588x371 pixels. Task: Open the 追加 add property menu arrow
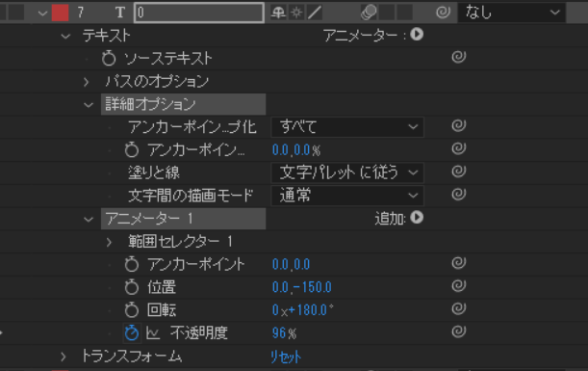[x=417, y=218]
